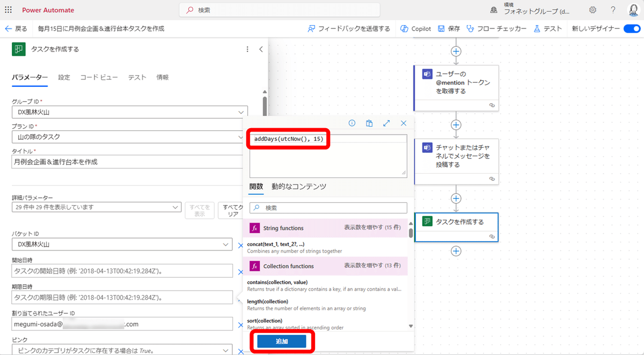Add step after タスクを作成する card
The height and width of the screenshot is (355, 644).
pyautogui.click(x=456, y=251)
